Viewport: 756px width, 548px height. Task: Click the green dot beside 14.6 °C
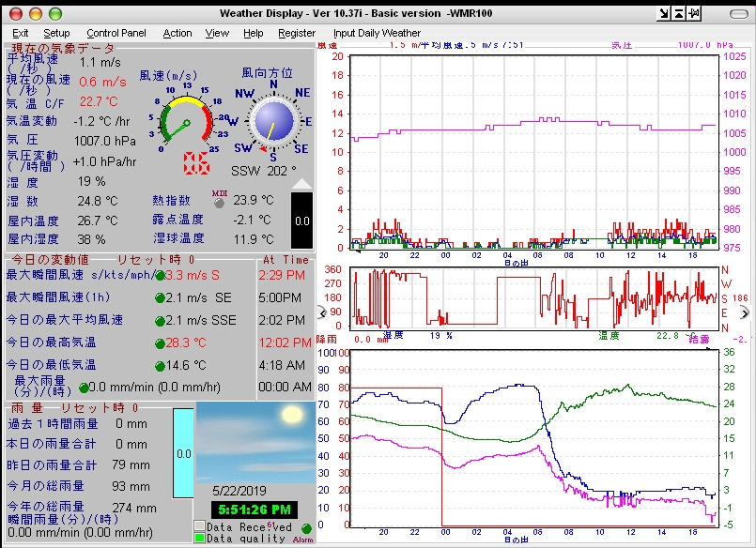(160, 367)
